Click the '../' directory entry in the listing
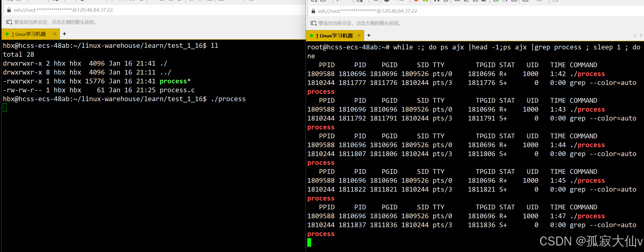The width and height of the screenshot is (644, 252). (165, 72)
